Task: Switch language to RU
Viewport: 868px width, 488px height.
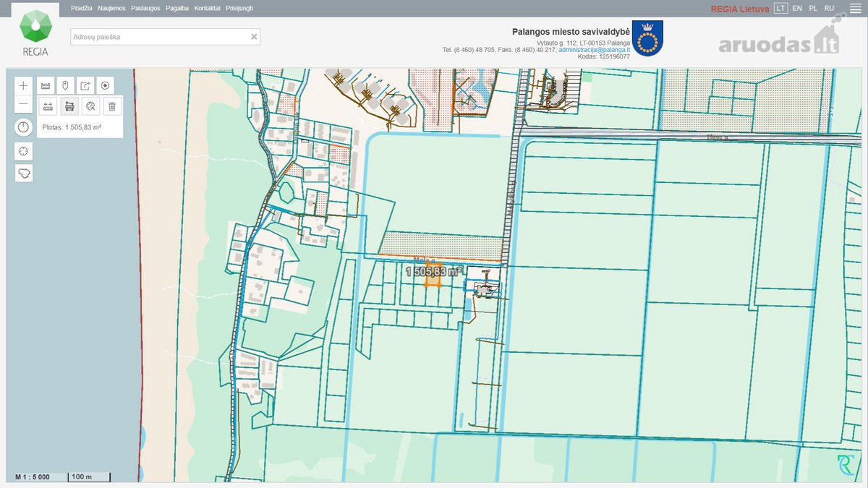Action: tap(830, 8)
